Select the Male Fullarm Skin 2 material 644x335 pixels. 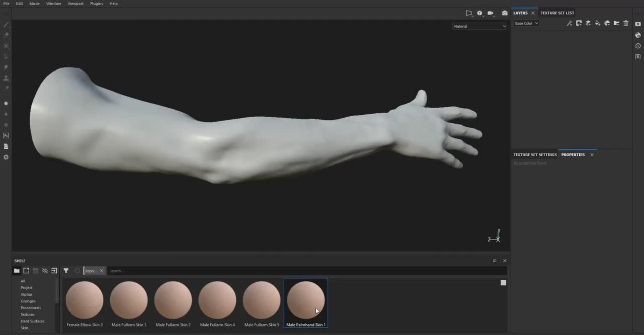(x=173, y=303)
